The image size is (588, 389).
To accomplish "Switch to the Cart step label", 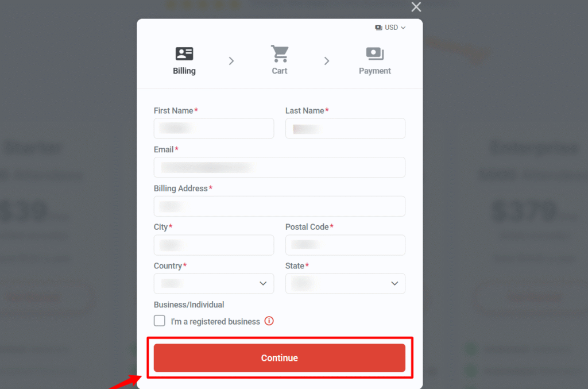I will coord(280,71).
